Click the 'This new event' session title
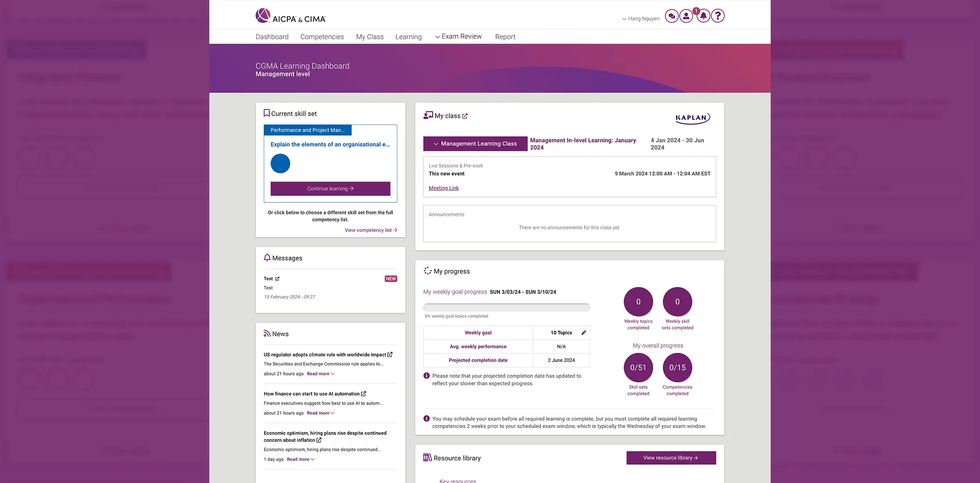The height and width of the screenshot is (483, 980). [446, 174]
